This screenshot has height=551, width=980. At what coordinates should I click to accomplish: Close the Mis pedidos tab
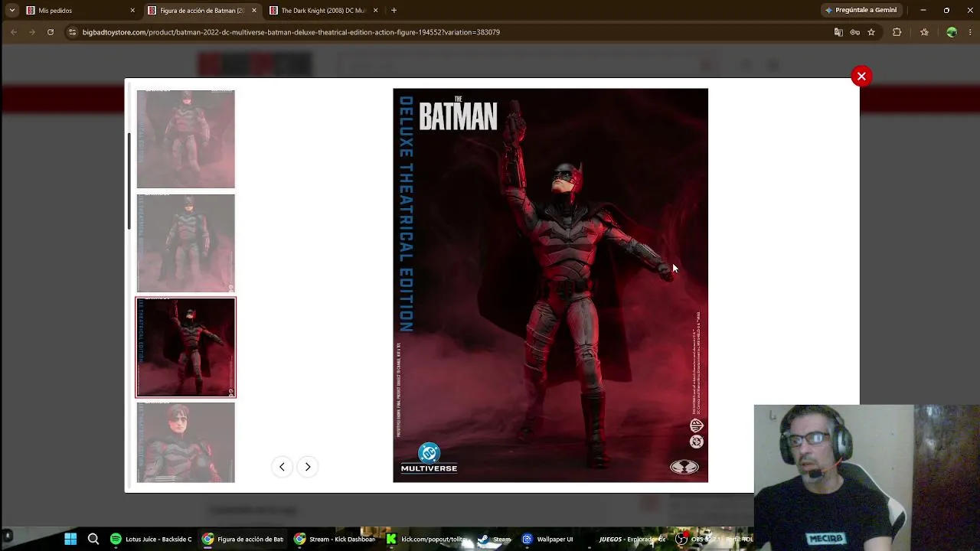pyautogui.click(x=132, y=11)
